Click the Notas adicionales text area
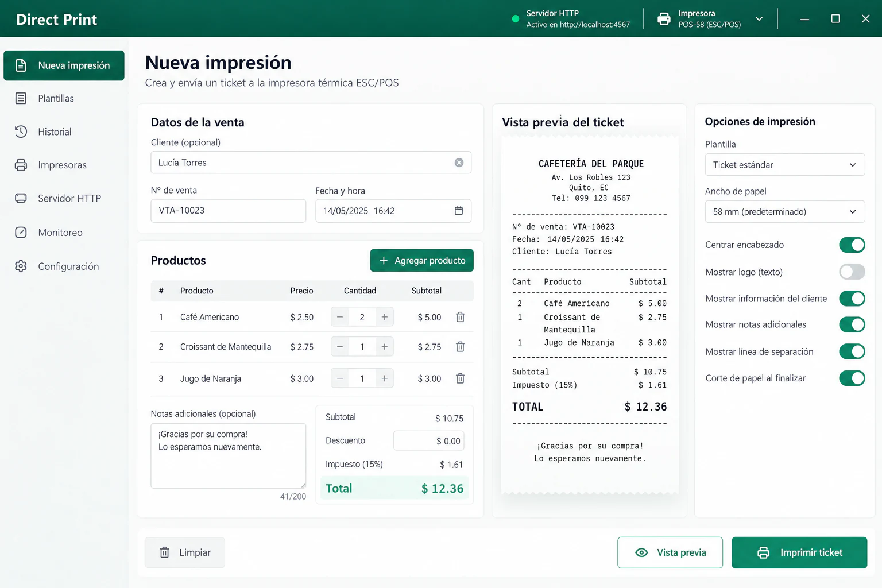 (229, 456)
